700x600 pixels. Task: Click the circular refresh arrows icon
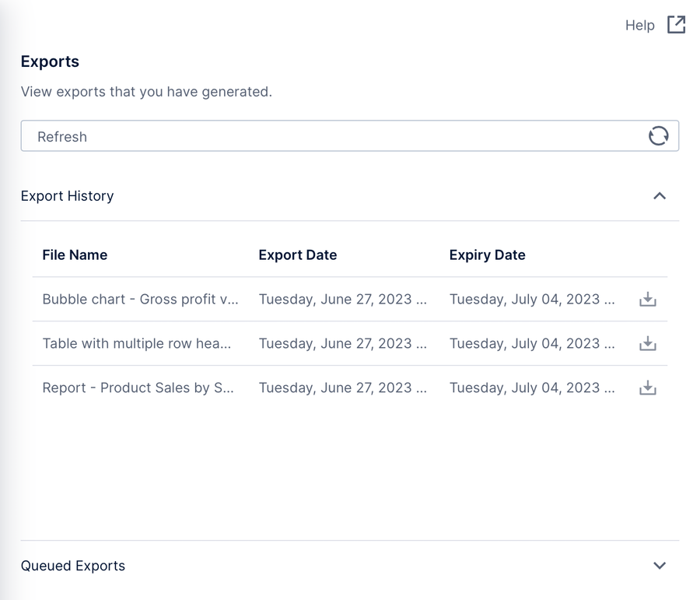(x=658, y=136)
